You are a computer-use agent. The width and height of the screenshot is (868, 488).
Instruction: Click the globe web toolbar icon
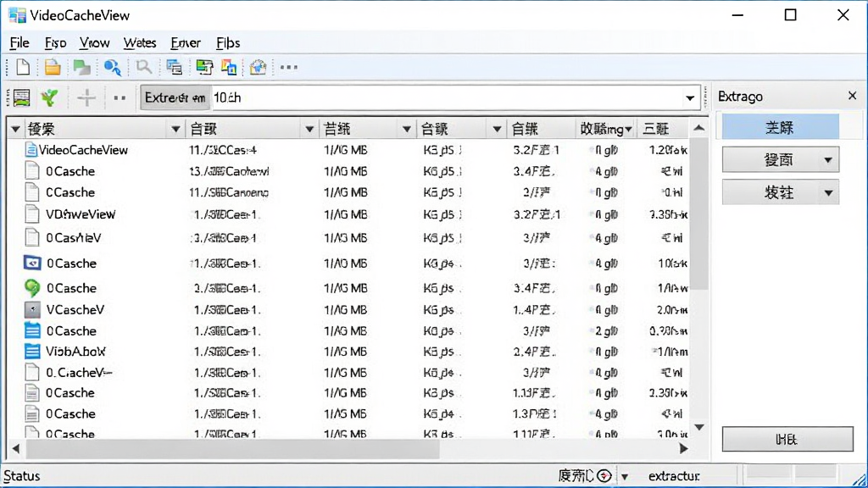(258, 67)
